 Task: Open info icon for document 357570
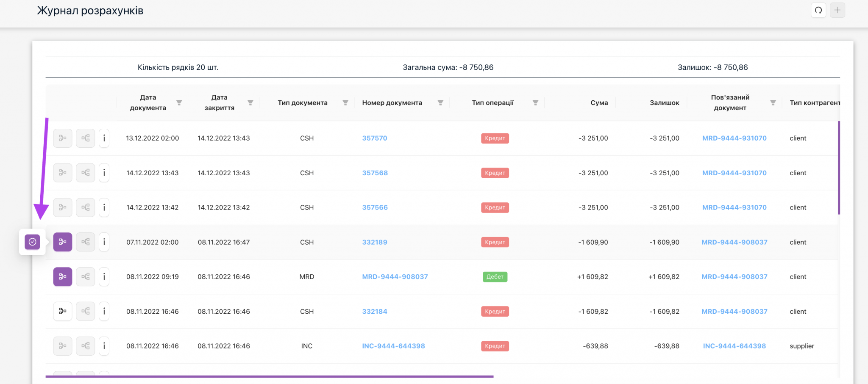tap(104, 138)
